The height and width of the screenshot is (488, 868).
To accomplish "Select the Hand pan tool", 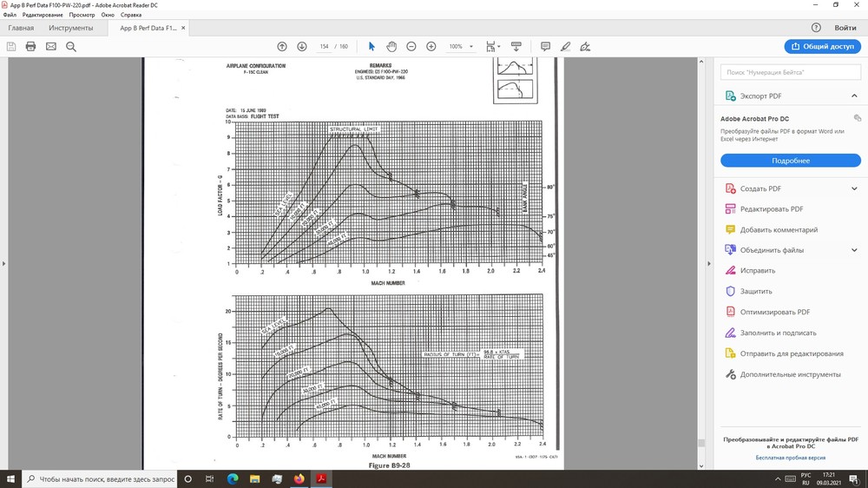I will point(391,47).
